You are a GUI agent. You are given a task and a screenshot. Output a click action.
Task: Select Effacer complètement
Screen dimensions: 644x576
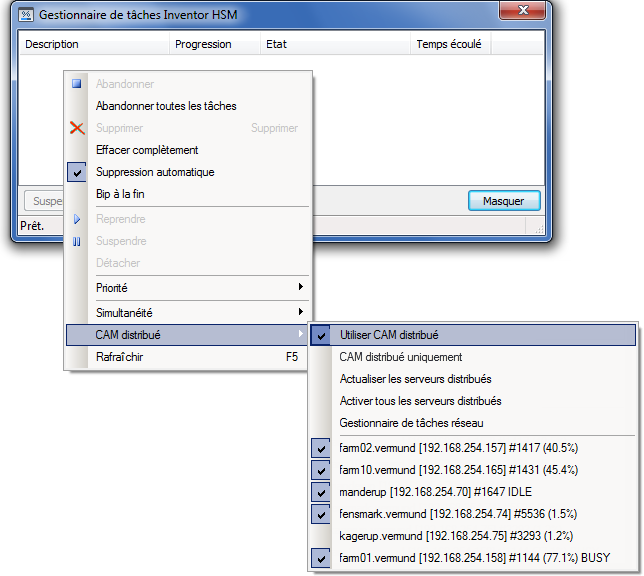[x=187, y=150]
